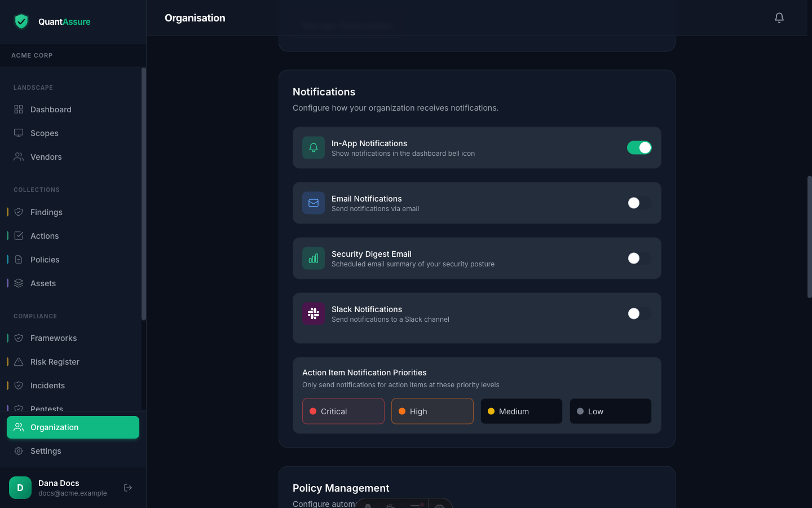Click the Organization users icon
812x508 pixels.
click(19, 427)
